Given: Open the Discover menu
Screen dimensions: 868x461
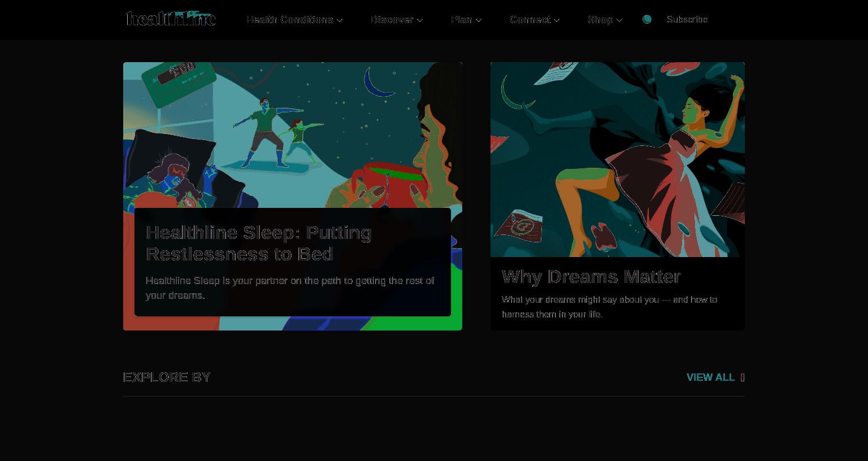Looking at the screenshot, I should (x=397, y=20).
